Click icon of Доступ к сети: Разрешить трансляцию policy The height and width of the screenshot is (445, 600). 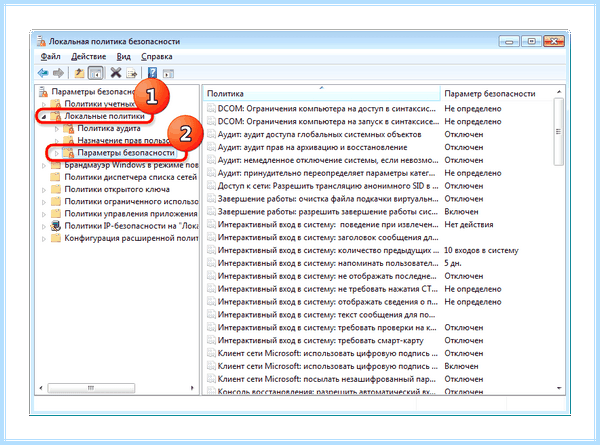pos(211,186)
